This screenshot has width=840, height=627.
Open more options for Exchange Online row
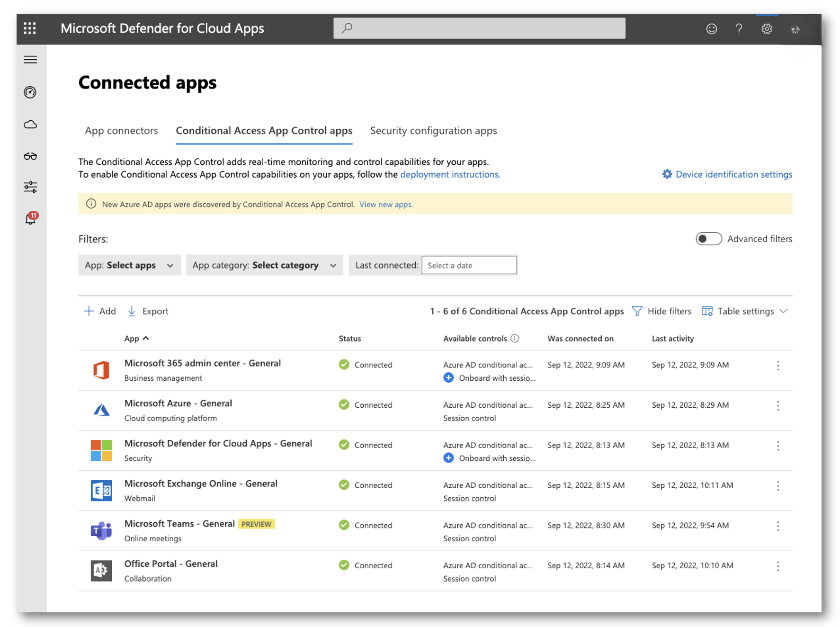pyautogui.click(x=778, y=486)
